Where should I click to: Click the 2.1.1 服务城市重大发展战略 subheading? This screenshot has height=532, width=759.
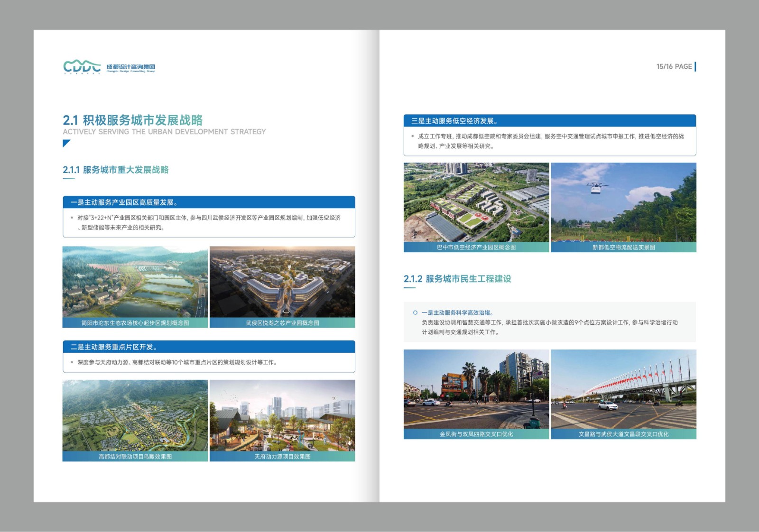click(x=116, y=170)
